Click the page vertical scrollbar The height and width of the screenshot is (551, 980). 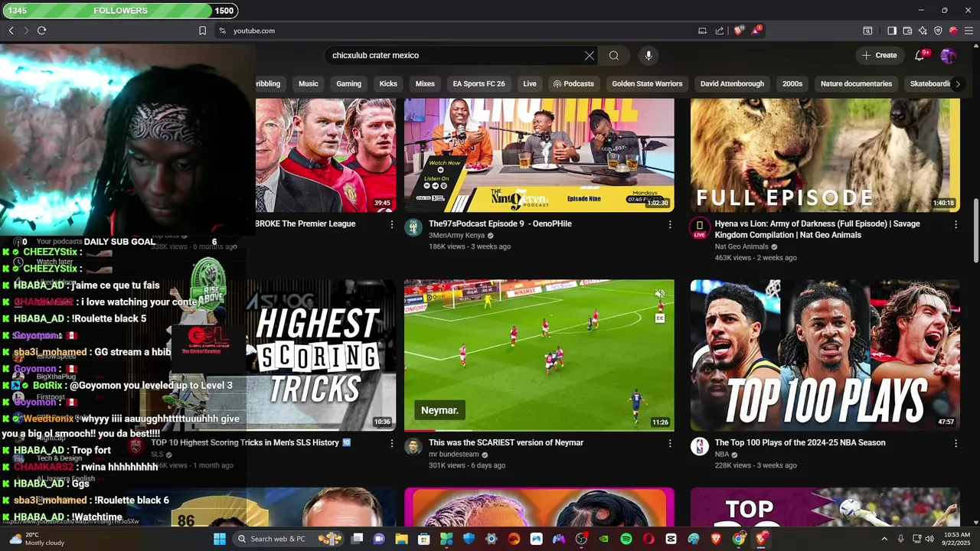975,230
